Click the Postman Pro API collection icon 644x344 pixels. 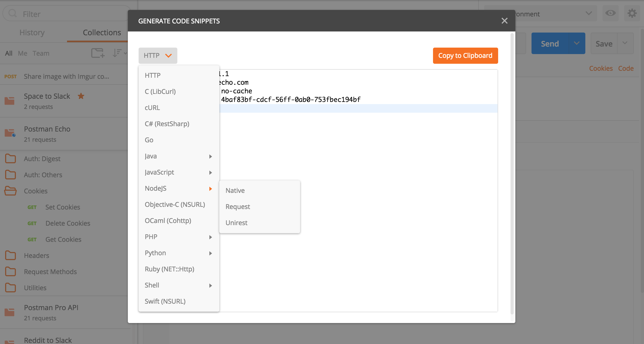pos(9,312)
